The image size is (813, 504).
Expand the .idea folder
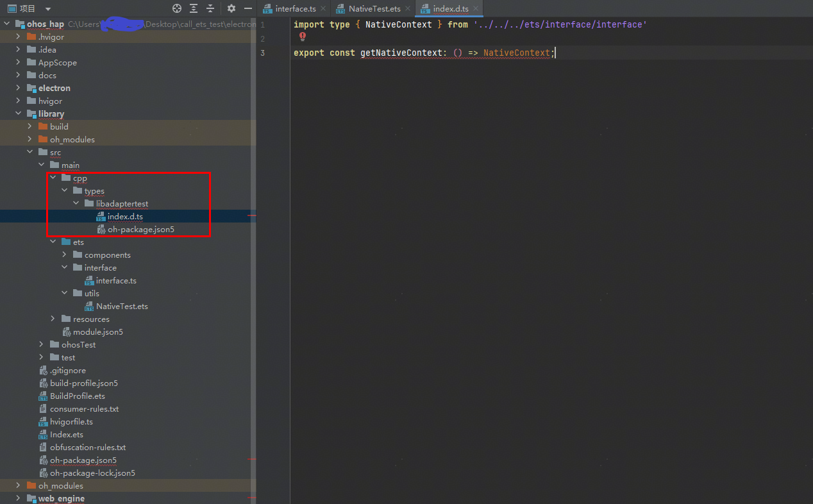tap(19, 50)
